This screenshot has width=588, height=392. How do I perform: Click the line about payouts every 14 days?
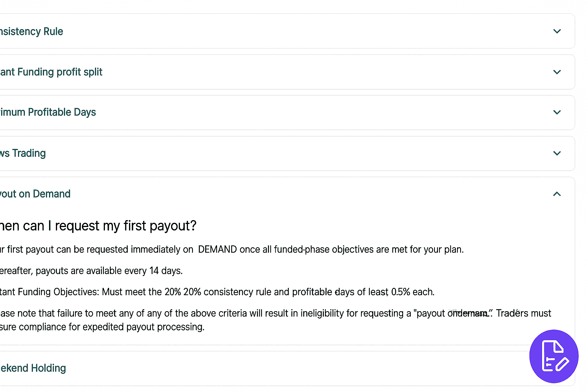pos(91,271)
